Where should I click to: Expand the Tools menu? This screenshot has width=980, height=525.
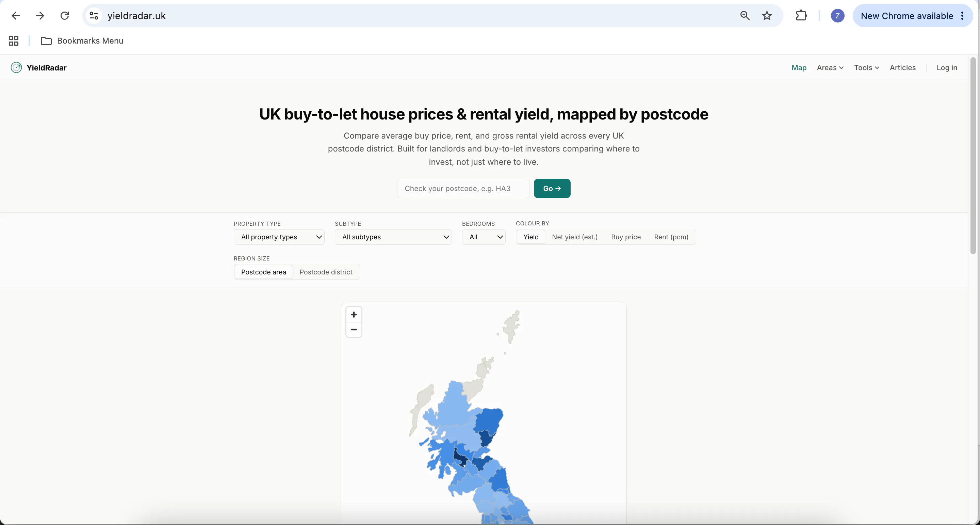866,67
